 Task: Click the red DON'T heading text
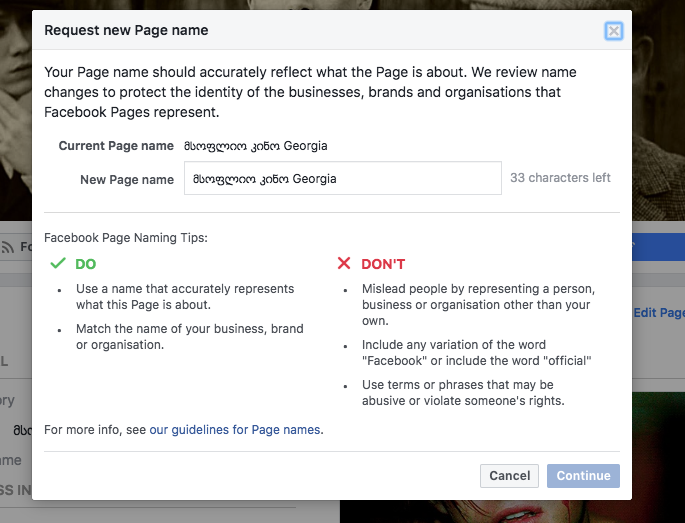pos(383,264)
